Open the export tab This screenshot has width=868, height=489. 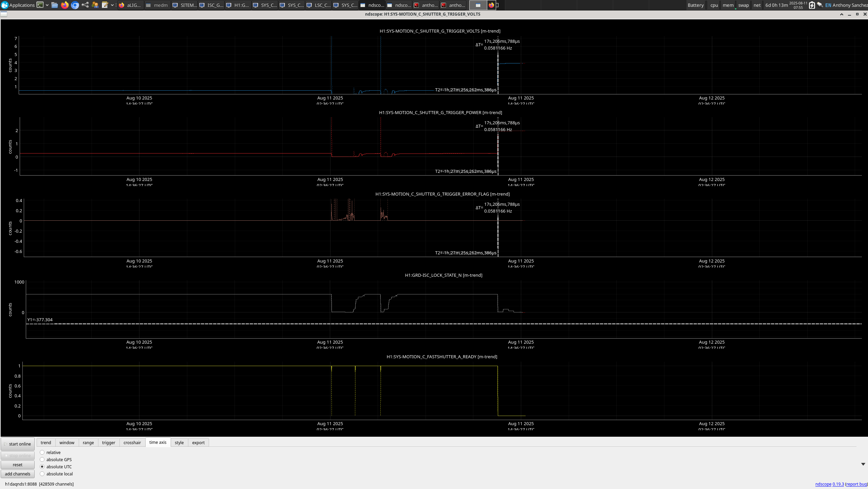[x=198, y=442]
